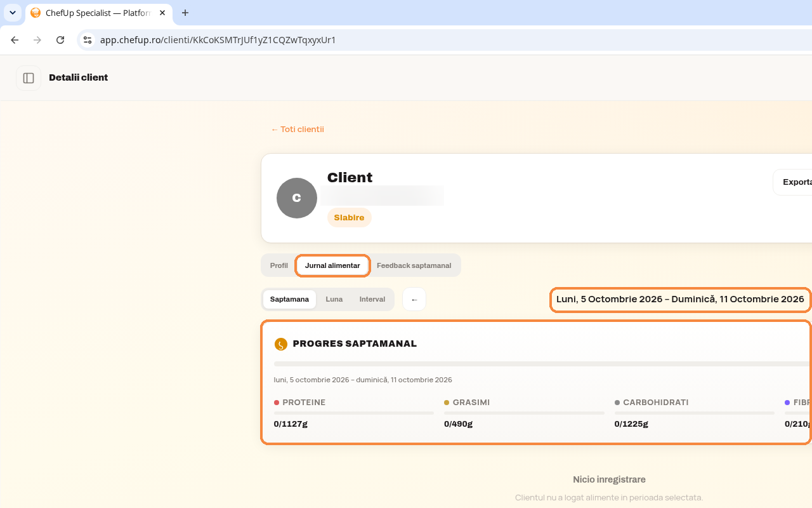Click the browser forward arrow

point(37,40)
